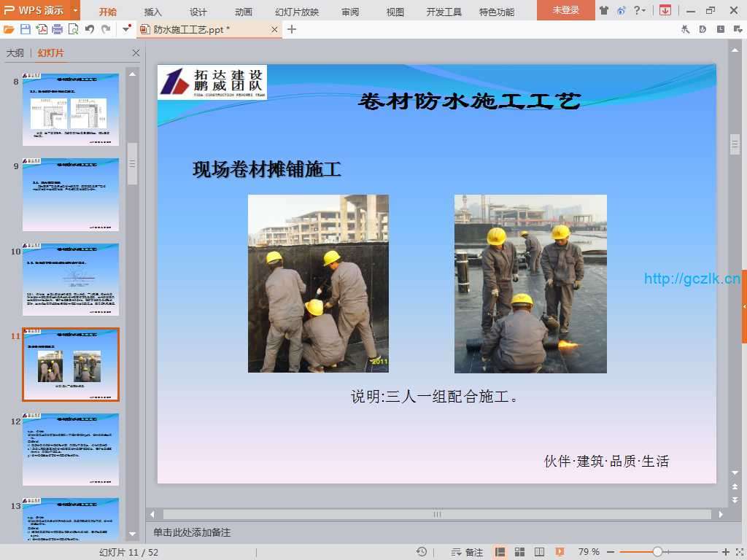Undo the last action
747x560 pixels.
tap(89, 29)
